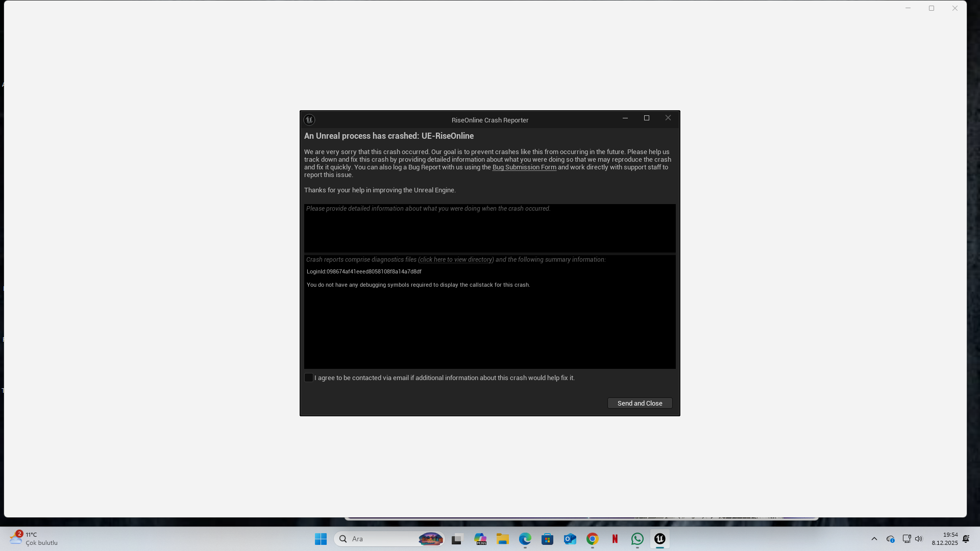
Task: Maximize the RiseOnline Crash Reporter dialog
Action: (647, 118)
